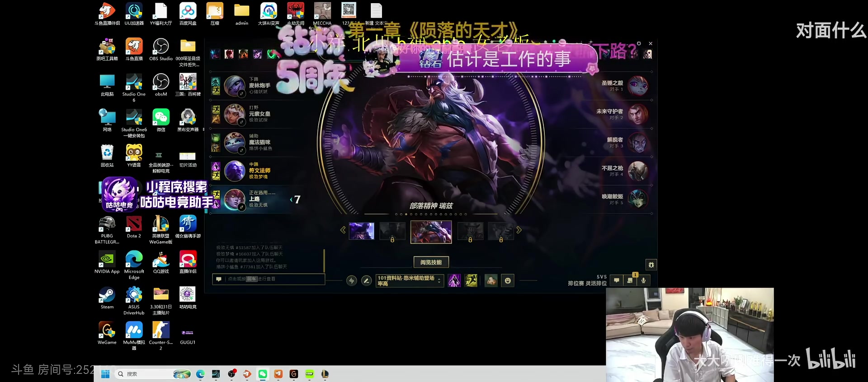Toggle the voice microphone button
The image size is (868, 382).
(x=643, y=280)
